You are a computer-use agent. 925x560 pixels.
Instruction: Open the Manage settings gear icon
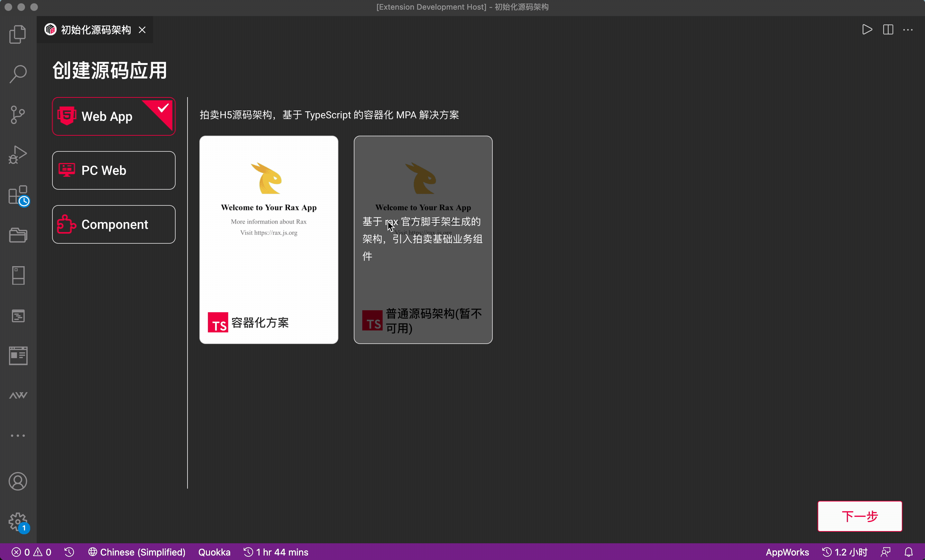tap(18, 522)
